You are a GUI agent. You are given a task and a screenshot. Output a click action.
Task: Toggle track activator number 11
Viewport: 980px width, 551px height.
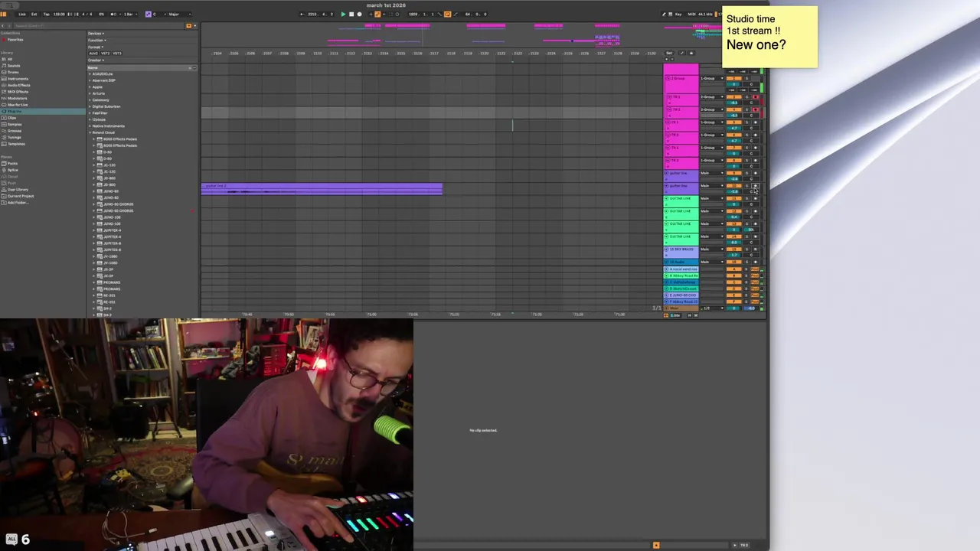[x=733, y=198]
